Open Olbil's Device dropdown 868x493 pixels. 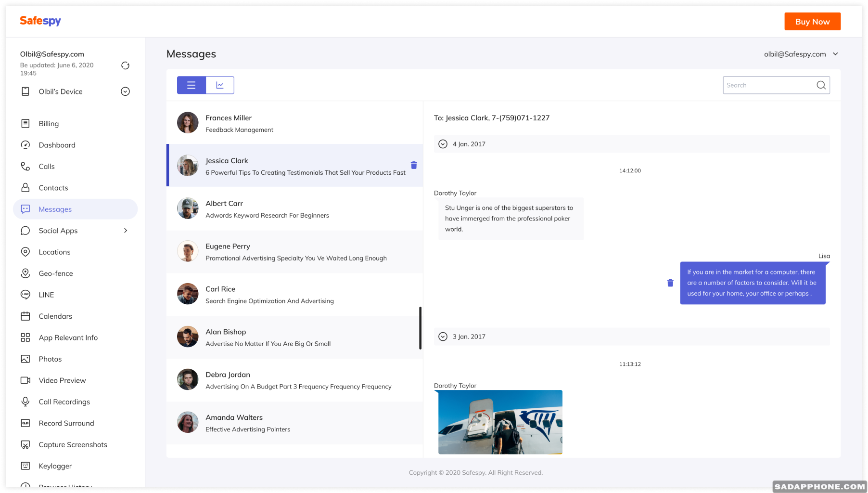point(125,91)
